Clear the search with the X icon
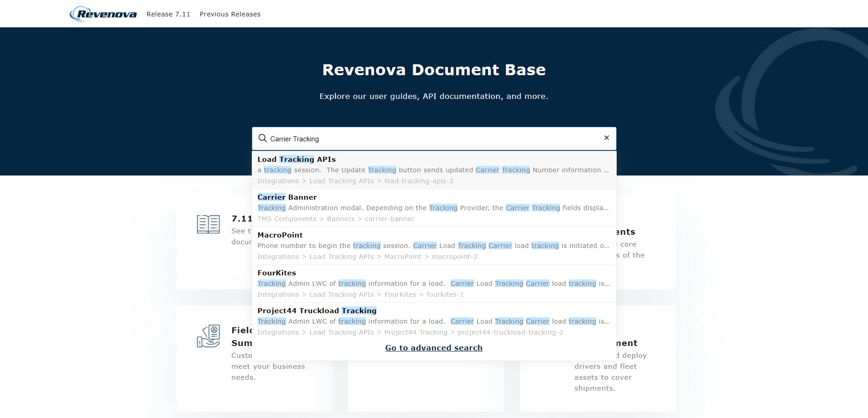The width and height of the screenshot is (868, 418). tap(606, 138)
